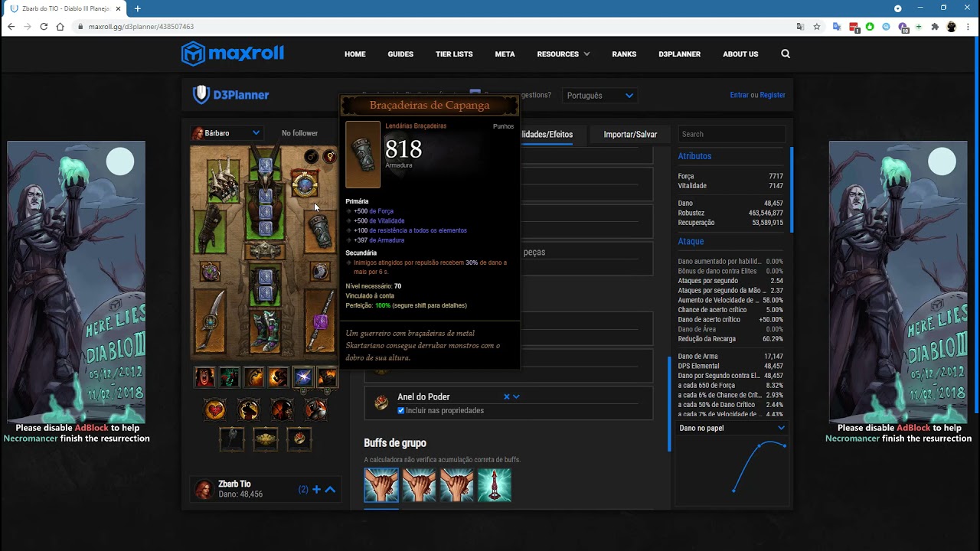Select the left ring slot
Viewport: 980px width, 551px height.
[x=210, y=272]
